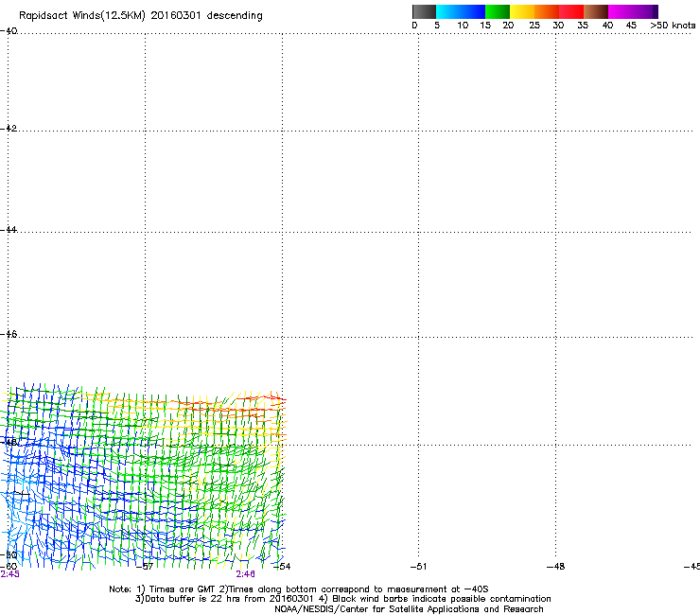Click the note 'Times are GMT' line
700x615 pixels.
(299, 589)
